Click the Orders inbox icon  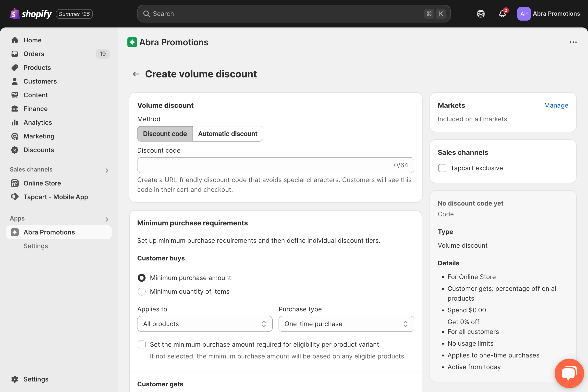(x=15, y=54)
